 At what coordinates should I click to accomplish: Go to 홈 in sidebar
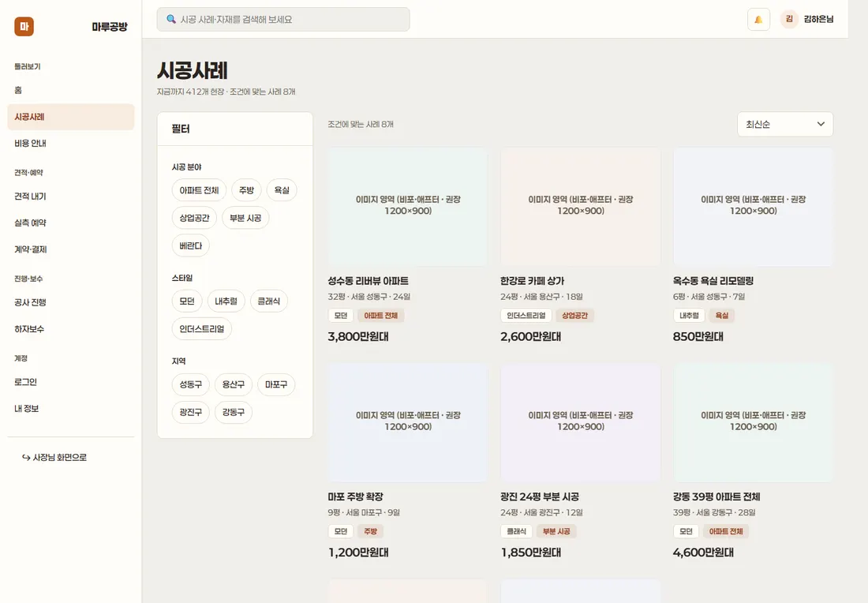[x=71, y=90]
